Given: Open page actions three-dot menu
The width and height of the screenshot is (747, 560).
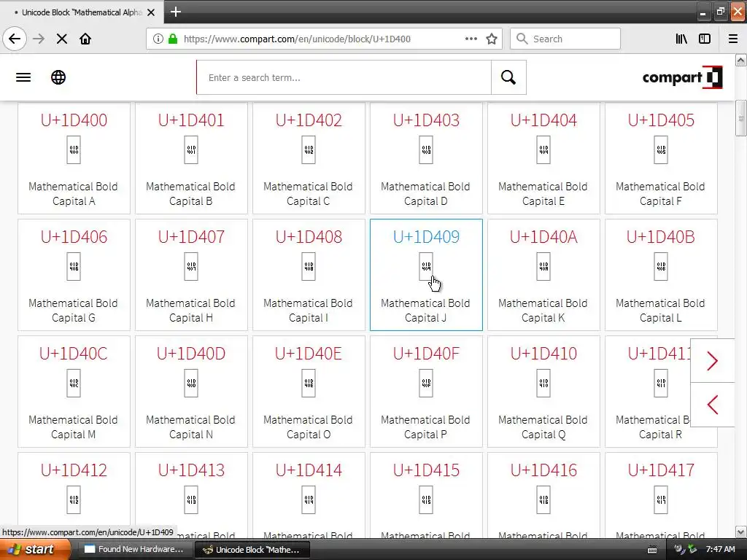Looking at the screenshot, I should (471, 39).
